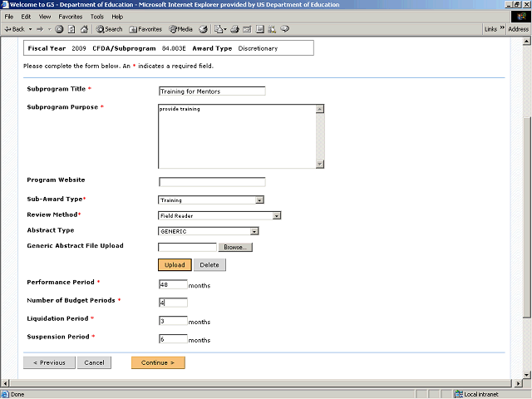Click the fiscal year value '2009'

[79, 48]
